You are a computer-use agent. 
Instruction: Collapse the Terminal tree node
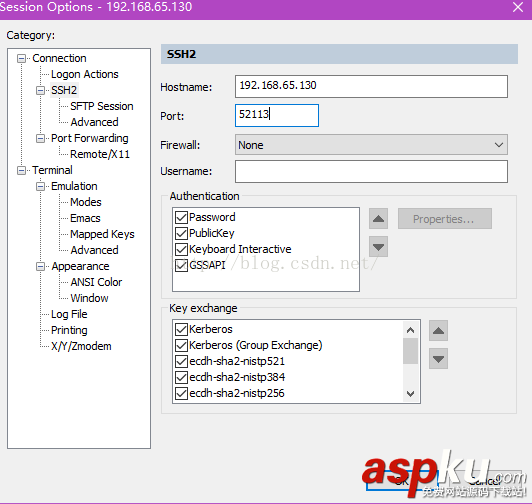tap(21, 170)
